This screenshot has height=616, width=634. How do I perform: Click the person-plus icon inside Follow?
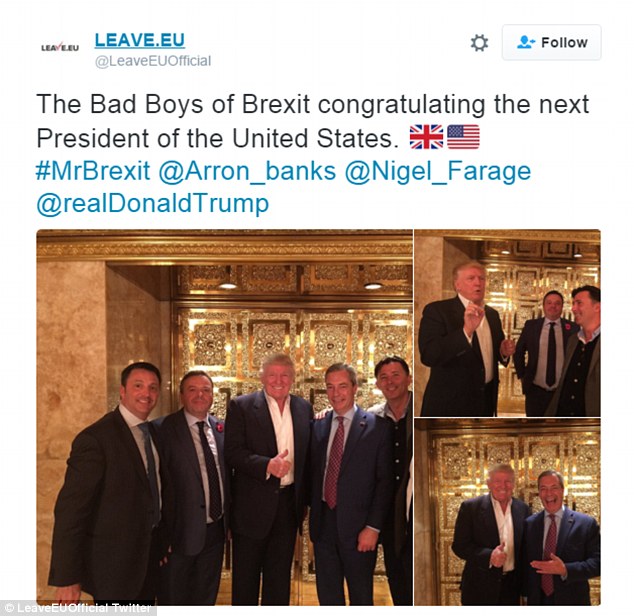pos(526,42)
